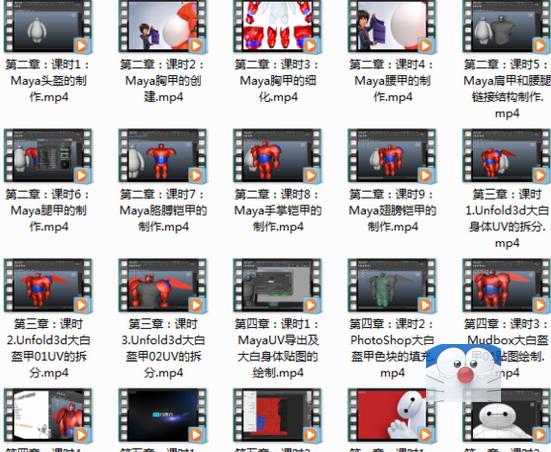Screen dimensions: 551x452
Task: Select thumbnail of Unfold3d大白盔甲02UV的拆分 video
Action: (163, 285)
